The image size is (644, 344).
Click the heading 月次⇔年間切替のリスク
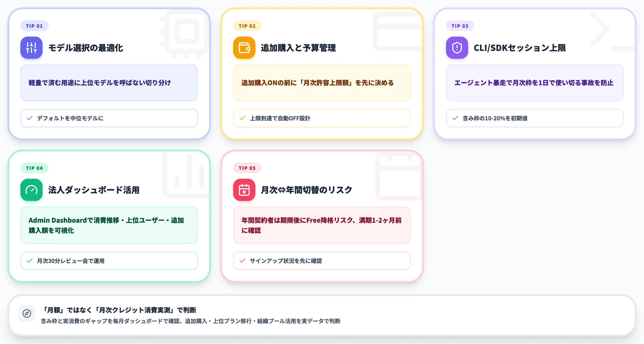307,190
